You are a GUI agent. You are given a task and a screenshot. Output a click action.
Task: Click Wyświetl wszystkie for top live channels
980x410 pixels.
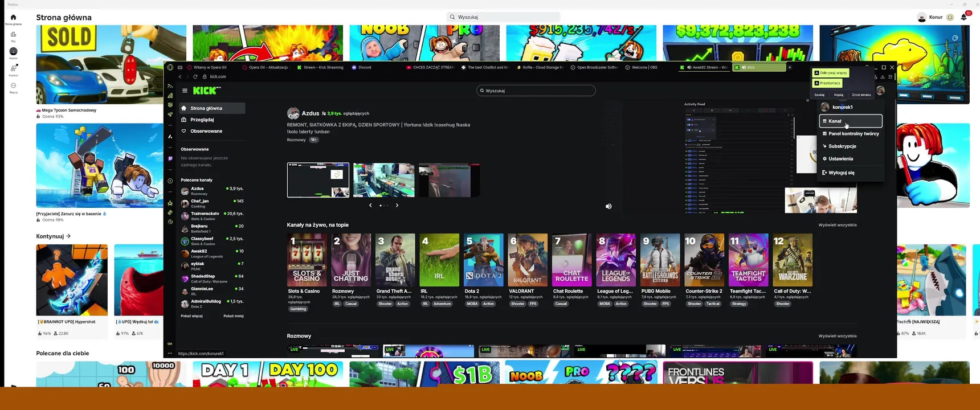click(x=838, y=225)
